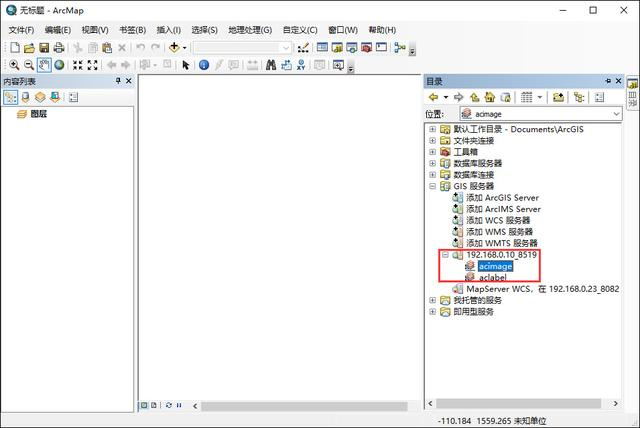This screenshot has width=640, height=428.
Task: Open the Python window toolbar icon
Action: [381, 47]
